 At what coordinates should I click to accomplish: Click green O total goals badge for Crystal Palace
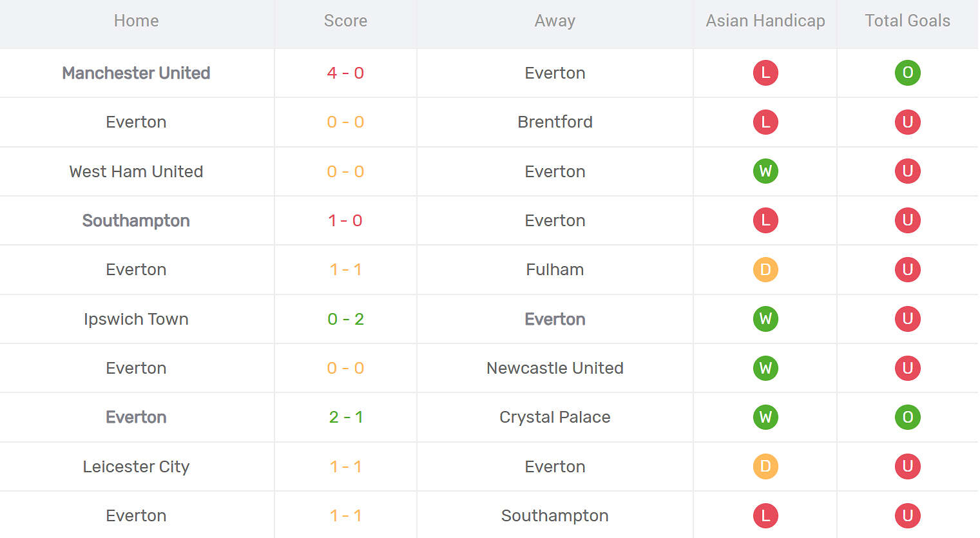[907, 417]
